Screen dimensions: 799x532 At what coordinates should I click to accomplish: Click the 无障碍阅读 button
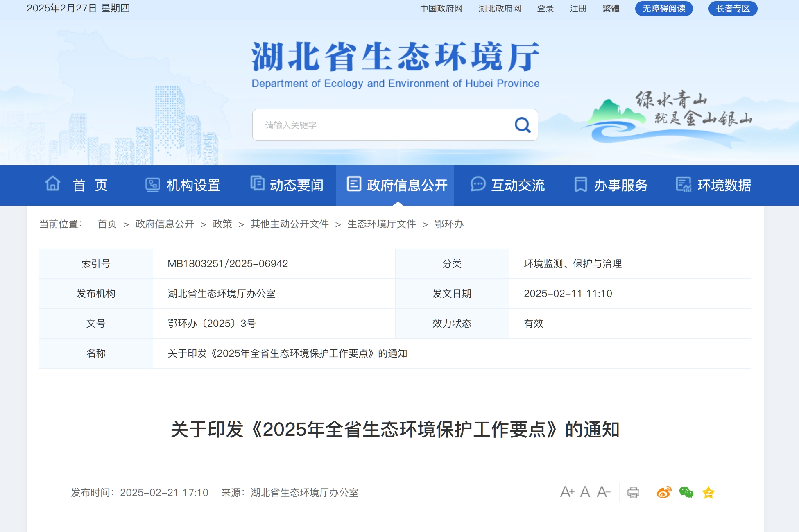[x=664, y=9]
